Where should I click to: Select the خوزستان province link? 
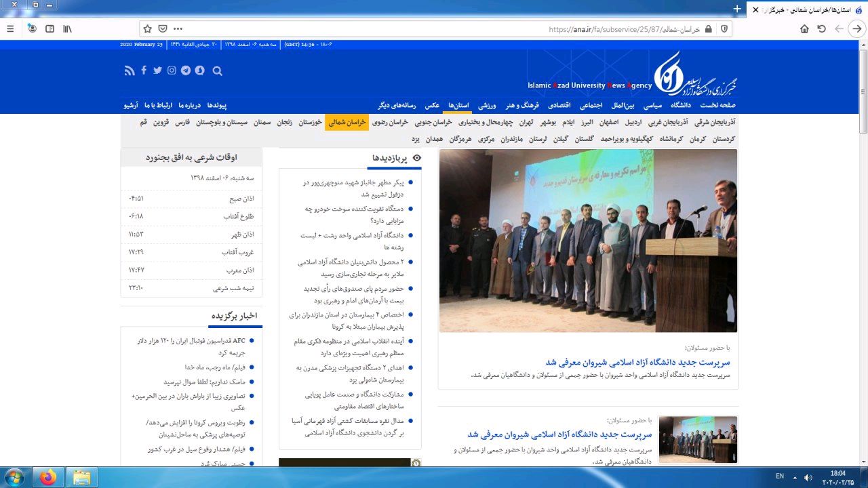pyautogui.click(x=309, y=122)
